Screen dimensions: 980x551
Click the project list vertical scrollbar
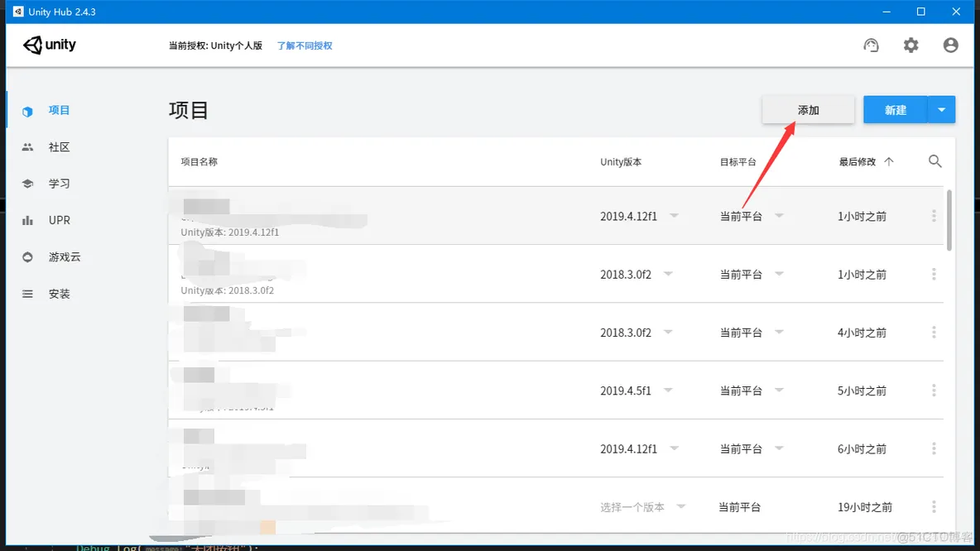949,220
